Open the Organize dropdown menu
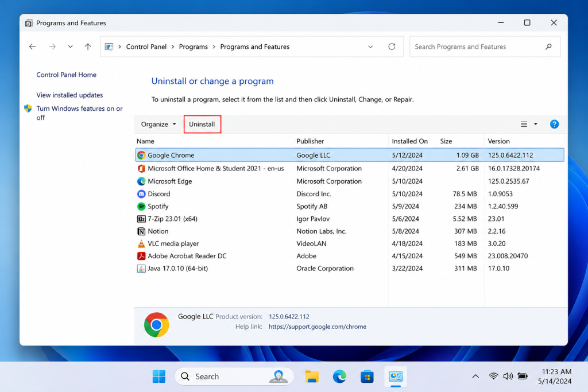 pos(158,124)
